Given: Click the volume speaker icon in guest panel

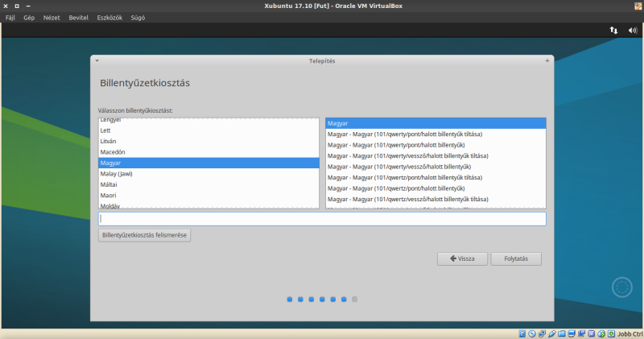Looking at the screenshot, I should pyautogui.click(x=632, y=30).
